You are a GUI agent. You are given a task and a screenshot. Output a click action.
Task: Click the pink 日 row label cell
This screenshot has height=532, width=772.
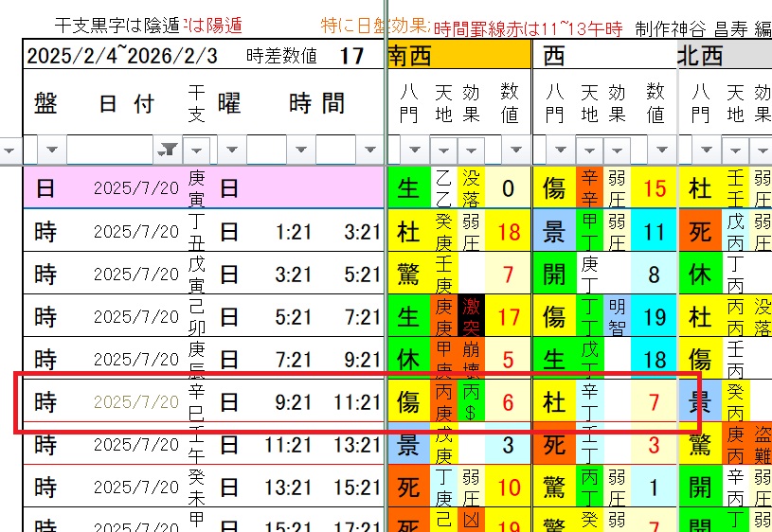pos(45,187)
